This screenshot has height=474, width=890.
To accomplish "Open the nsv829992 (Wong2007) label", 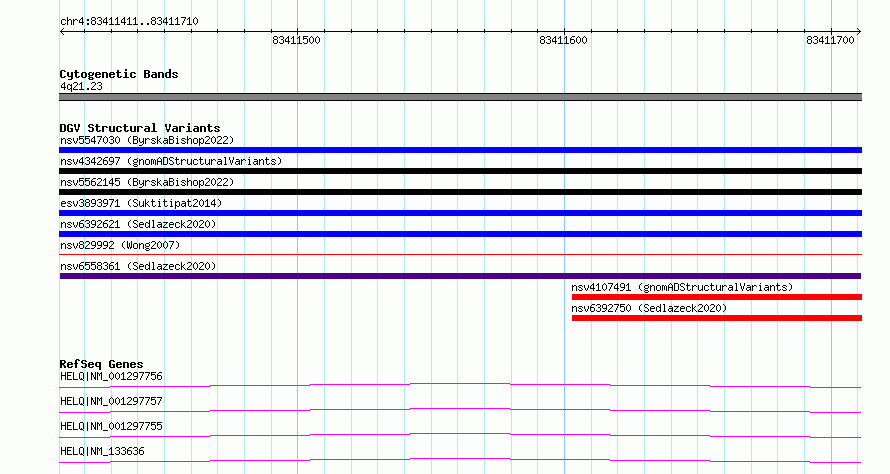I will pyautogui.click(x=120, y=245).
